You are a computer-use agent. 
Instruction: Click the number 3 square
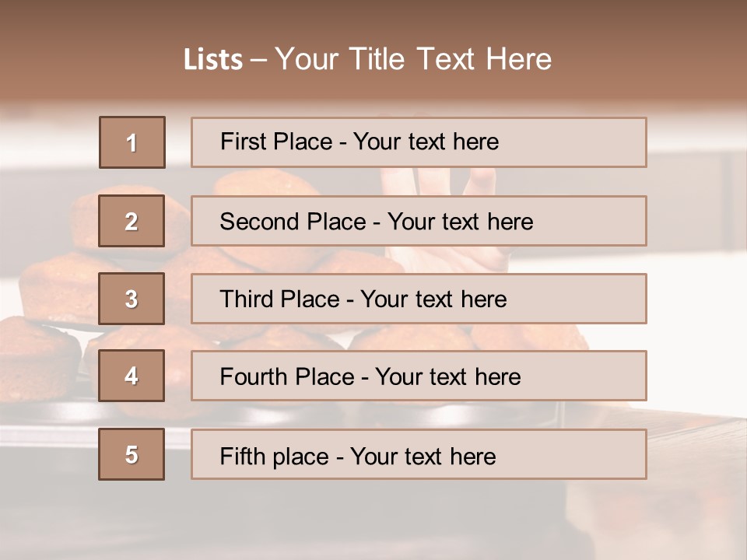(132, 299)
